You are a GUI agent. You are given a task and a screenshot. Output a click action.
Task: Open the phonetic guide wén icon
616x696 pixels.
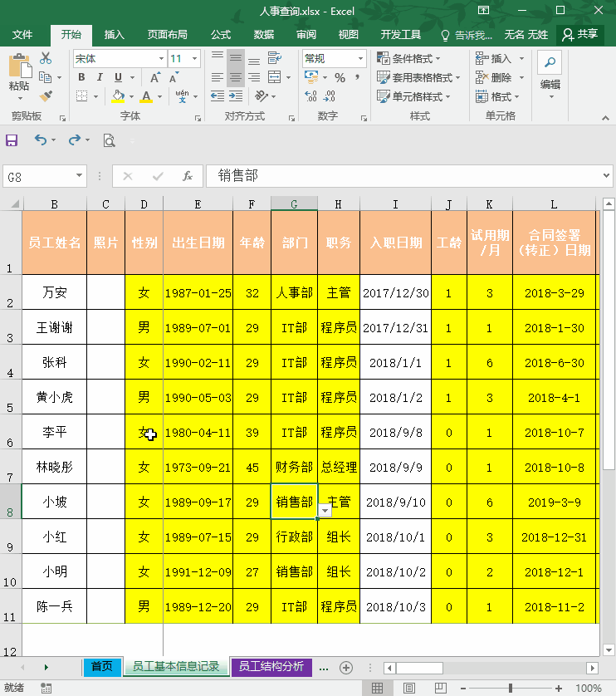tap(182, 96)
